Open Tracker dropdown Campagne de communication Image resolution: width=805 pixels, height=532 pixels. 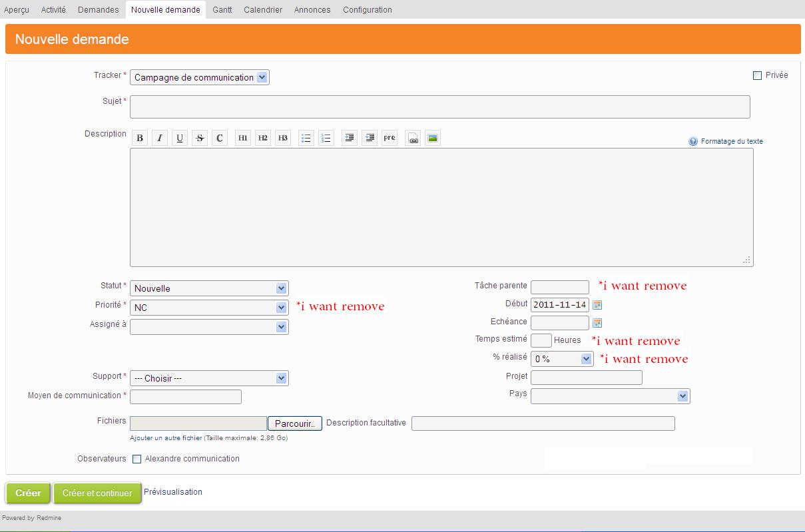coord(200,77)
